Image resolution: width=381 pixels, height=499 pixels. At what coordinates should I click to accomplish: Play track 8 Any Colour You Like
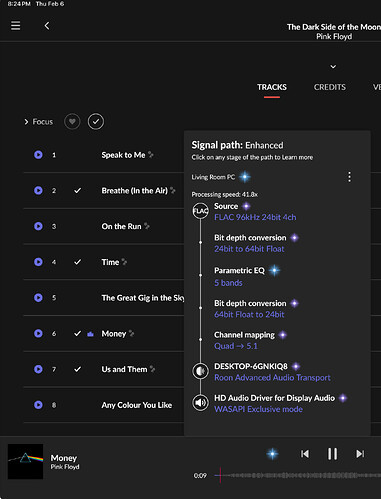38,405
